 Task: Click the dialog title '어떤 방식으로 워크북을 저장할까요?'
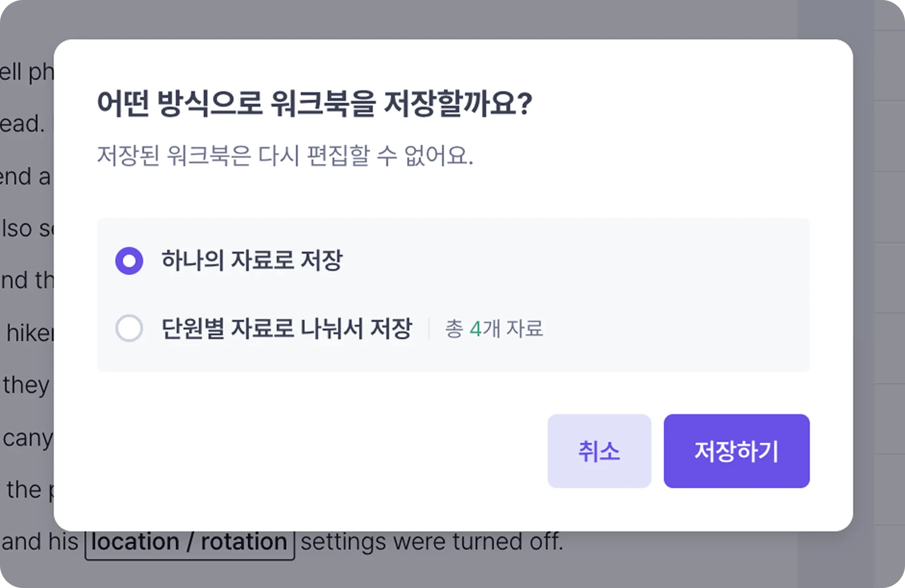pos(315,103)
